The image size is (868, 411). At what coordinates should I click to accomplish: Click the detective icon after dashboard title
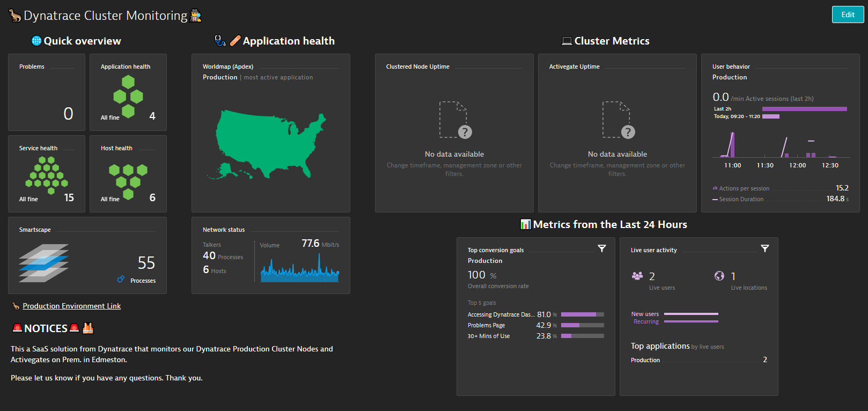[196, 16]
